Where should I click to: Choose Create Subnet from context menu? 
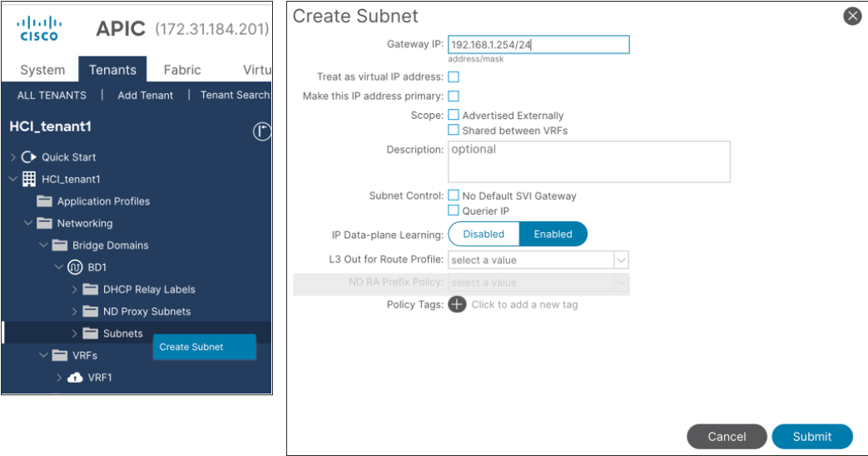204,347
